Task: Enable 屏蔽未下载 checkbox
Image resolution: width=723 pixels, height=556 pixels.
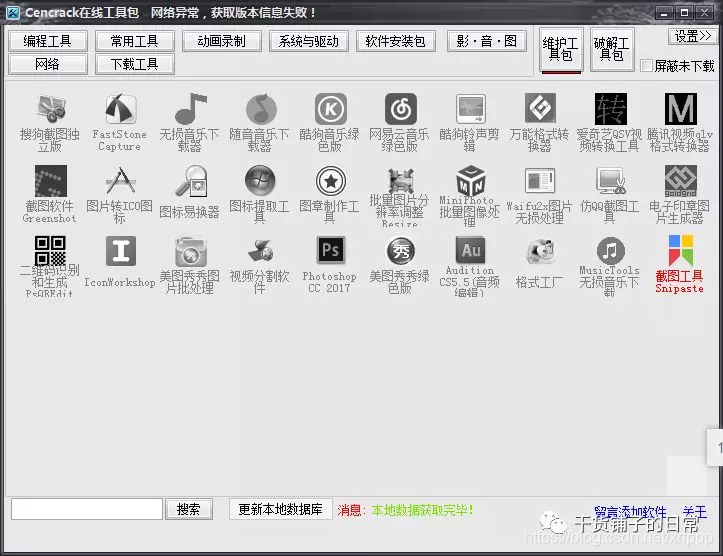Action: [646, 66]
